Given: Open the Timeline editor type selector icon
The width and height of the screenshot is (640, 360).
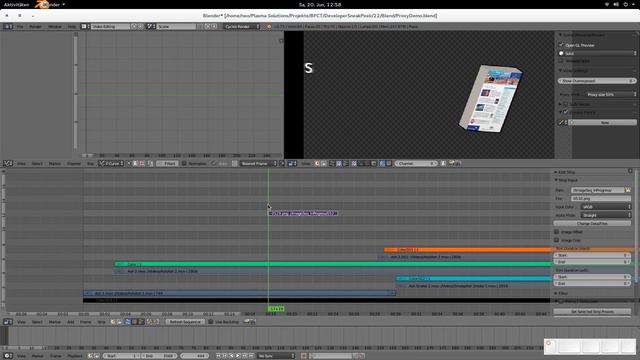Looking at the screenshot, I should 8,356.
